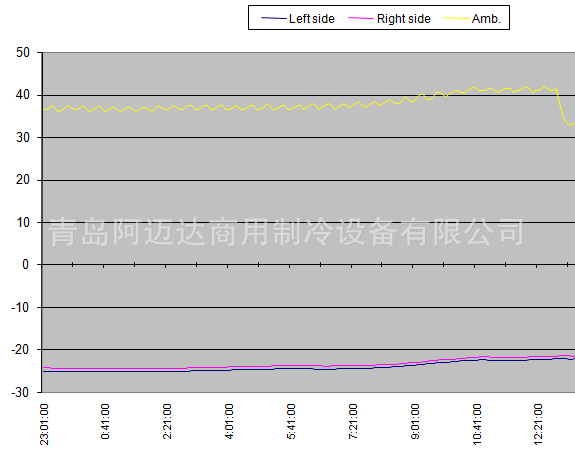Click the -20 label on the vertical axis
575x454 pixels.
[21, 349]
